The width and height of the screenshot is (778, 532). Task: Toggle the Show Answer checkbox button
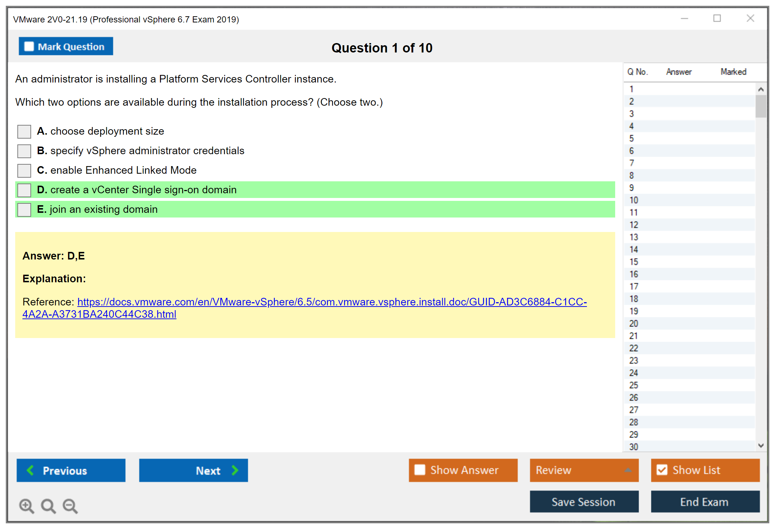420,470
